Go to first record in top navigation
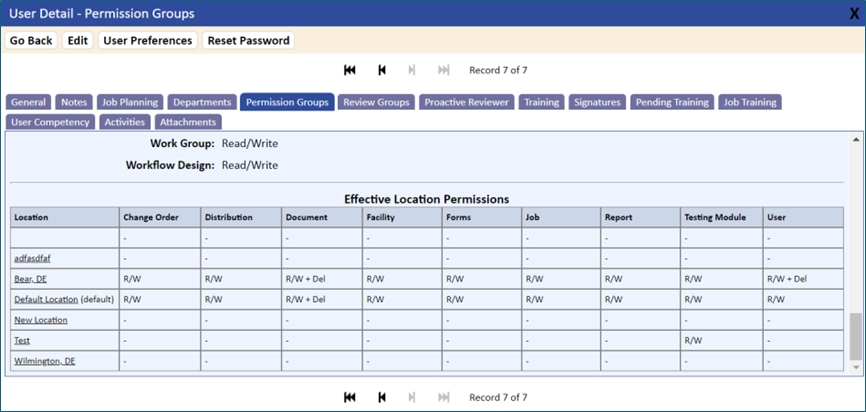This screenshot has width=866, height=412. coord(350,70)
